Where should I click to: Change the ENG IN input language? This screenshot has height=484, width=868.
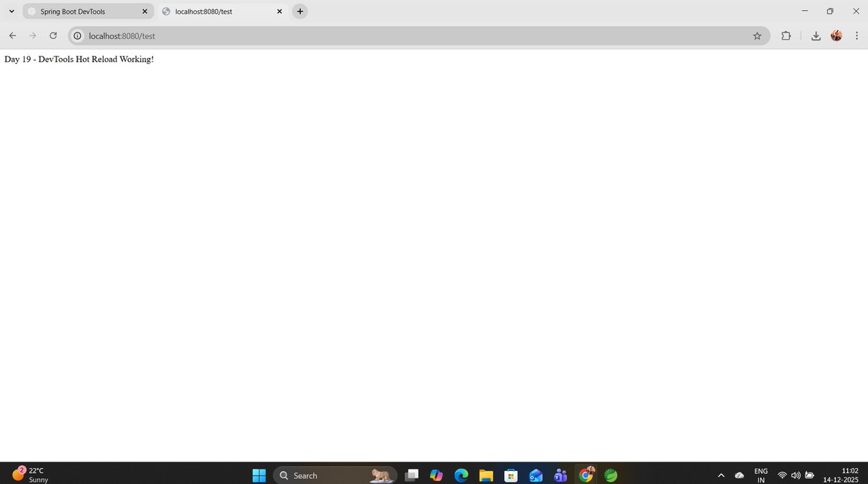(761, 475)
